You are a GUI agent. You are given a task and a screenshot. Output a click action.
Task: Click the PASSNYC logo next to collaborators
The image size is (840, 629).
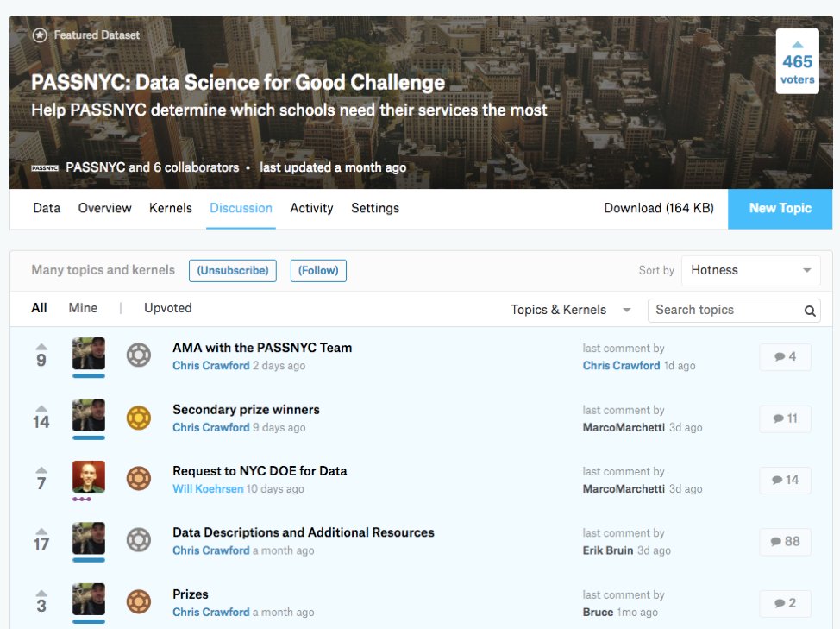45,167
